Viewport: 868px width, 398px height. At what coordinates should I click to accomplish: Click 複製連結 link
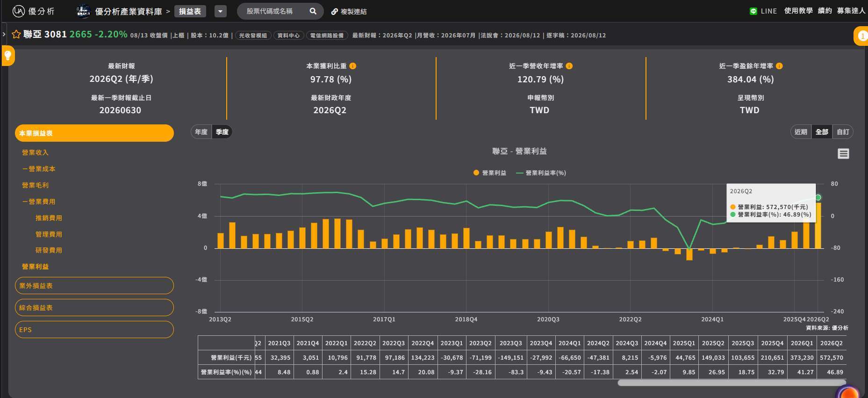[x=349, y=11]
